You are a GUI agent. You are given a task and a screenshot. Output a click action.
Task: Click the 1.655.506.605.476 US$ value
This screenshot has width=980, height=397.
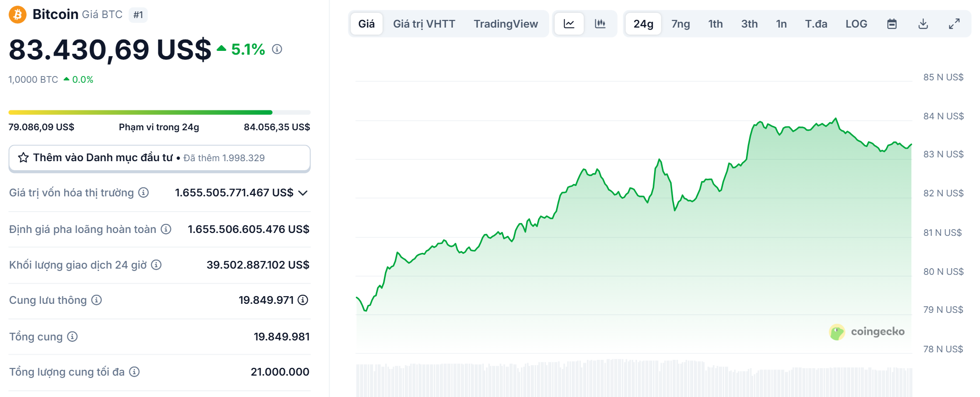[x=248, y=229]
